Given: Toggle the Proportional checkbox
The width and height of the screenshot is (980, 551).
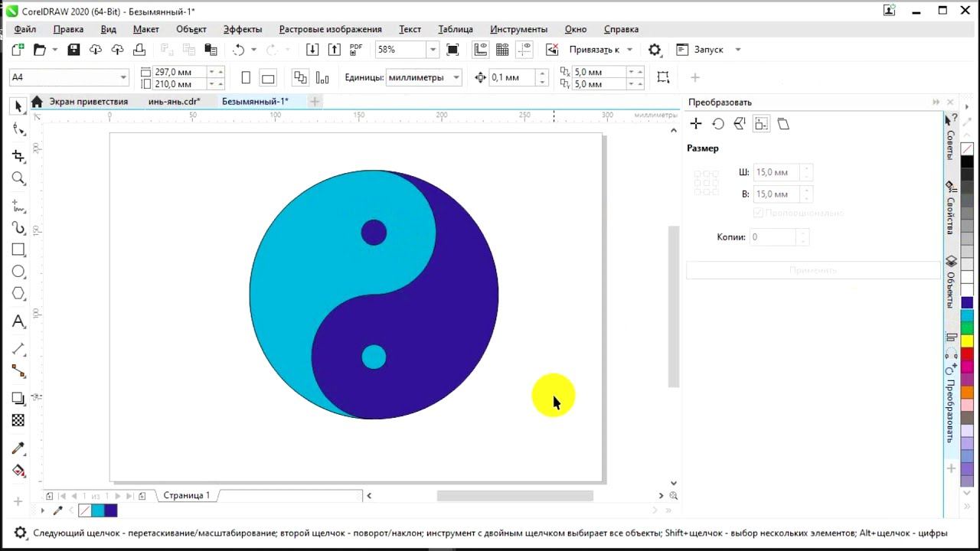Looking at the screenshot, I should (x=758, y=213).
